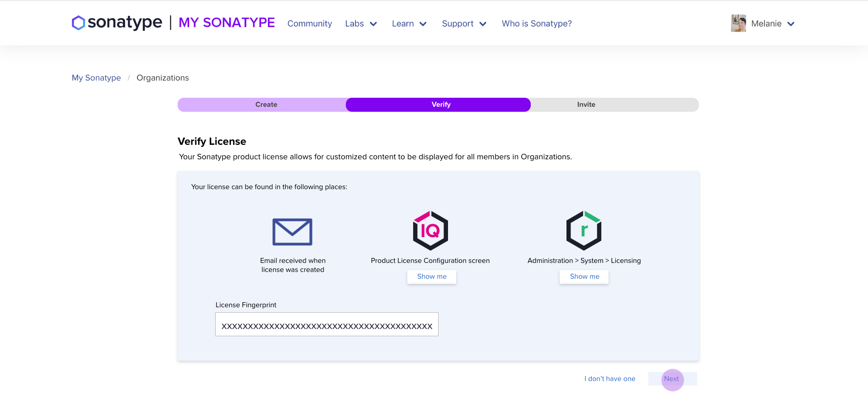Image resolution: width=868 pixels, height=405 pixels.
Task: Click 'Administration > System > Licensing' label
Action: coord(584,261)
